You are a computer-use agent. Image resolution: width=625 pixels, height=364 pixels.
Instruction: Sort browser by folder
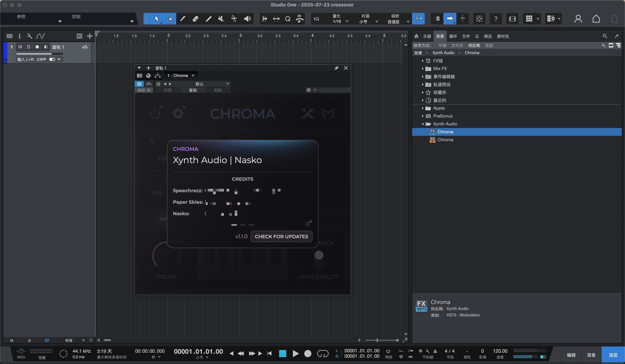pos(457,46)
